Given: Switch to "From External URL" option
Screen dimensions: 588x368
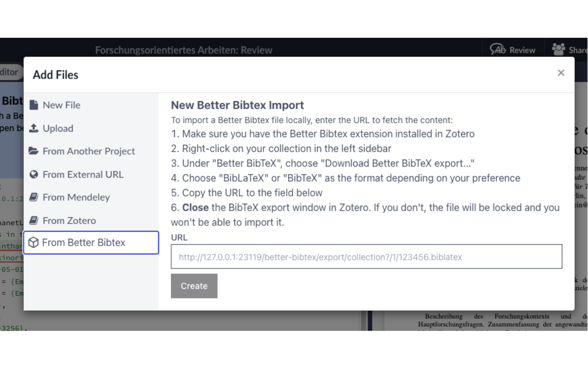Looking at the screenshot, I should (x=83, y=174).
